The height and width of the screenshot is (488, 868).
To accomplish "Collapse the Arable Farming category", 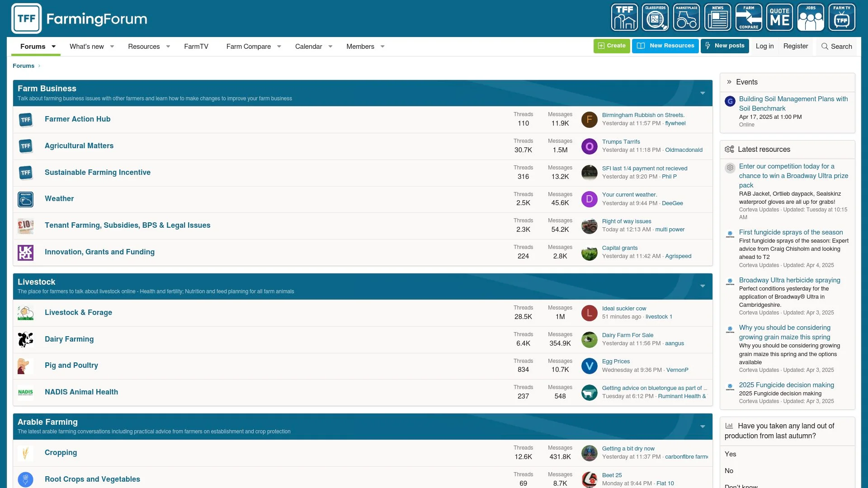I will [703, 427].
